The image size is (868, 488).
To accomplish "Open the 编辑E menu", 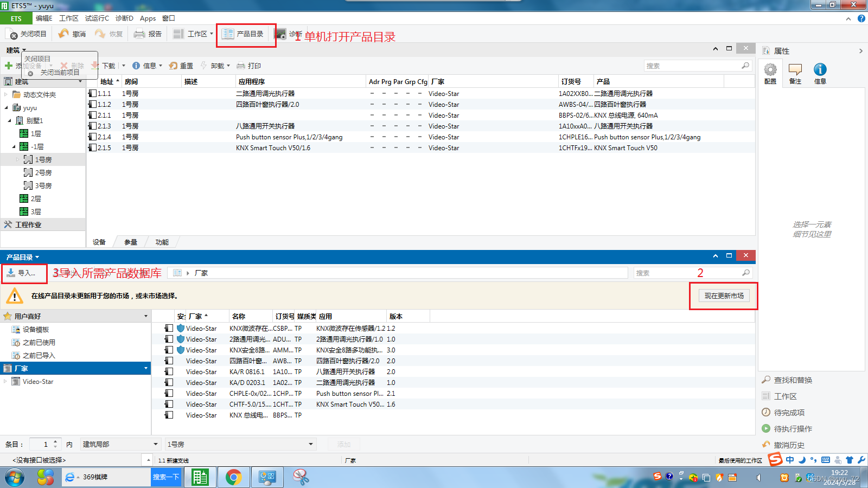I will pyautogui.click(x=44, y=18).
